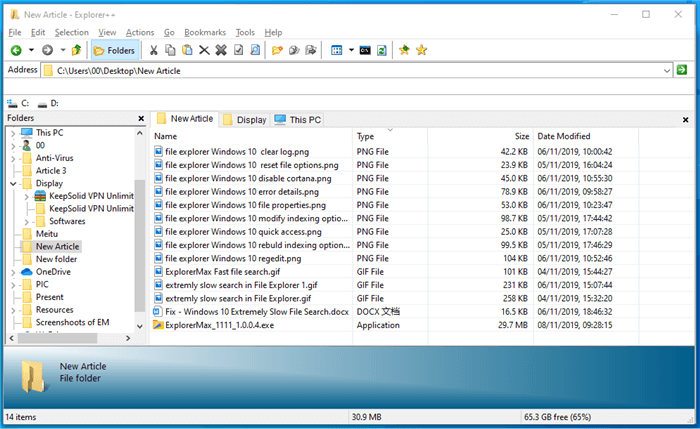This screenshot has height=429, width=700.
Task: Expand the Softwares folder node
Action: point(26,221)
